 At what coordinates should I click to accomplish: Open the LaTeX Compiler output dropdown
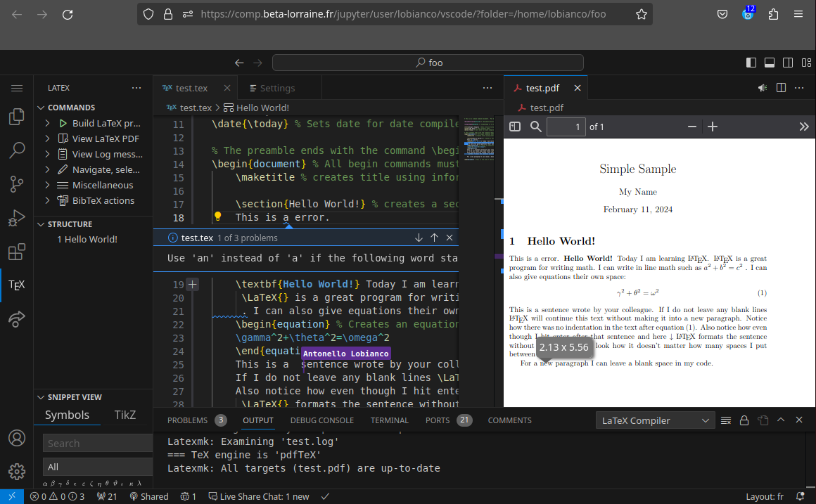(654, 420)
